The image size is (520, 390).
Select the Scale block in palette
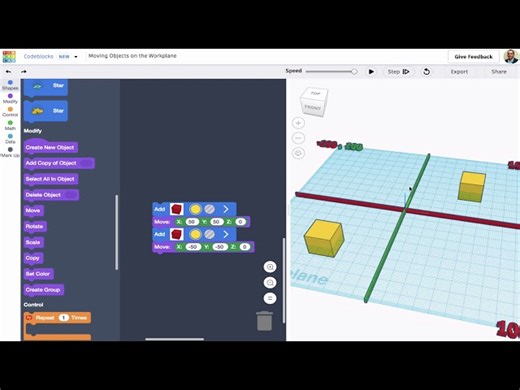coord(34,242)
